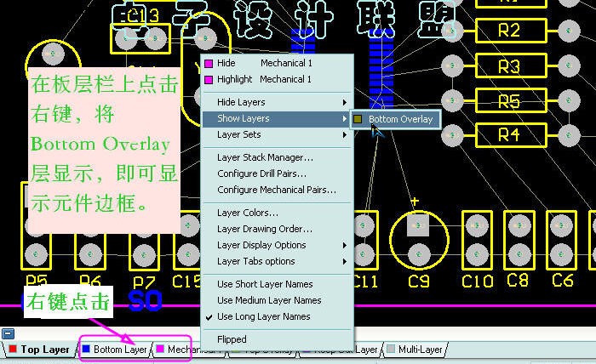Select the Flipped menu option
Image resolution: width=596 pixels, height=364 pixels.
[x=232, y=339]
